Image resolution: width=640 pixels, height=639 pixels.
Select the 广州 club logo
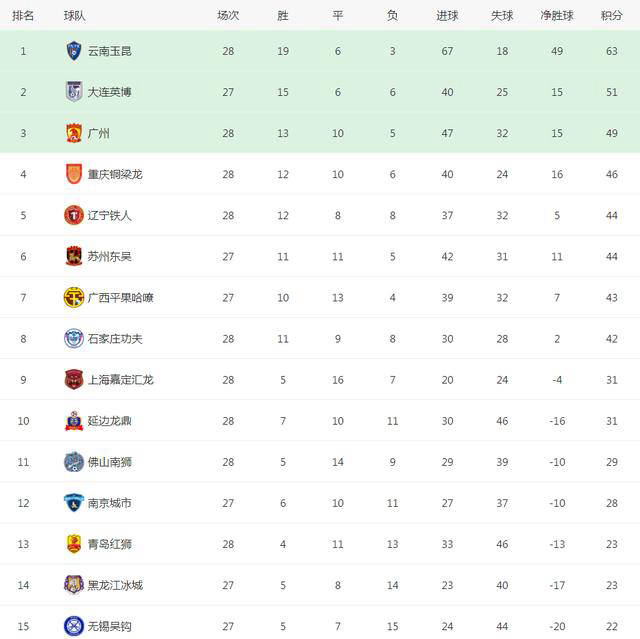(x=74, y=133)
